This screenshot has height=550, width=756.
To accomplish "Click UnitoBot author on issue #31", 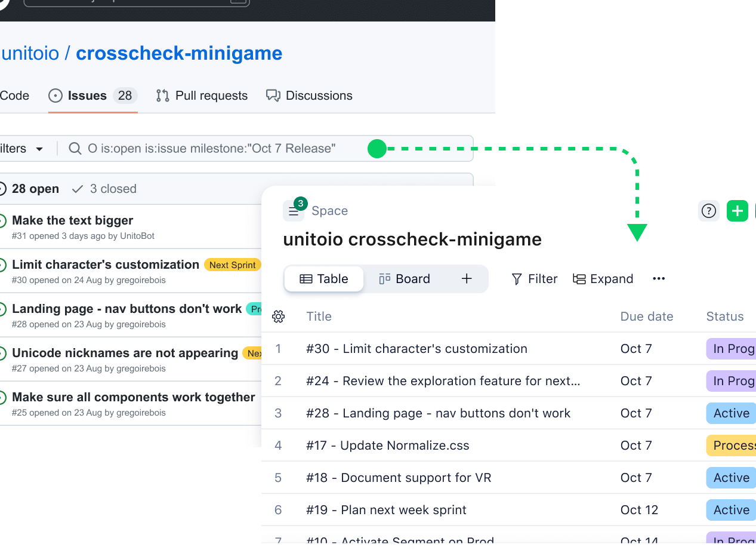I will (x=137, y=236).
